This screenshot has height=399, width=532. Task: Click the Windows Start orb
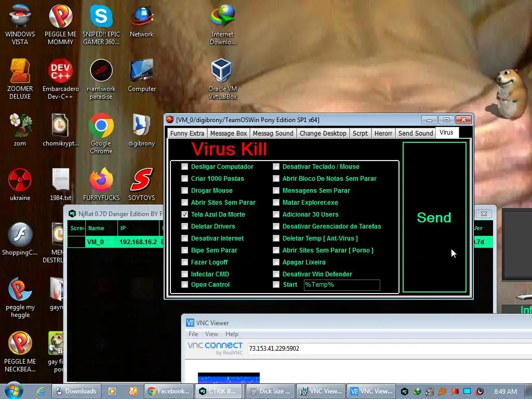click(14, 390)
